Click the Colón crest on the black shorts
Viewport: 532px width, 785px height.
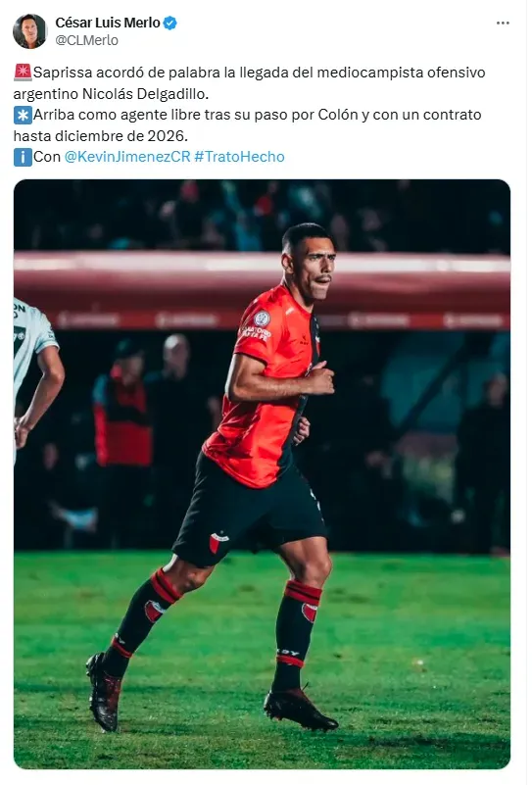coord(218,543)
